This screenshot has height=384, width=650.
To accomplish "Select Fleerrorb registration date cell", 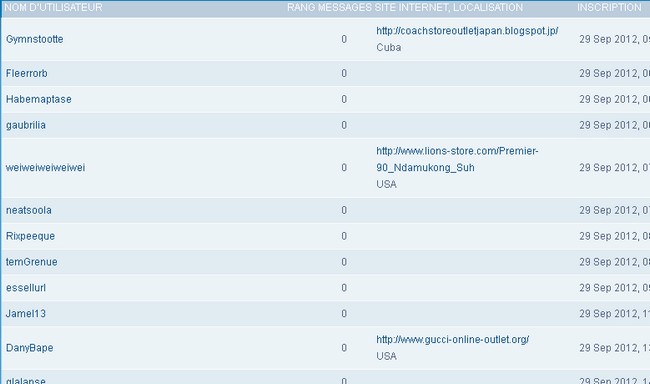I will coord(614,73).
